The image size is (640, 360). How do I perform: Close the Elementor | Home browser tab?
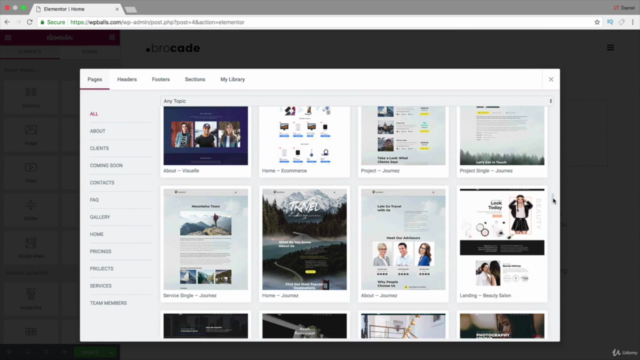pyautogui.click(x=117, y=9)
